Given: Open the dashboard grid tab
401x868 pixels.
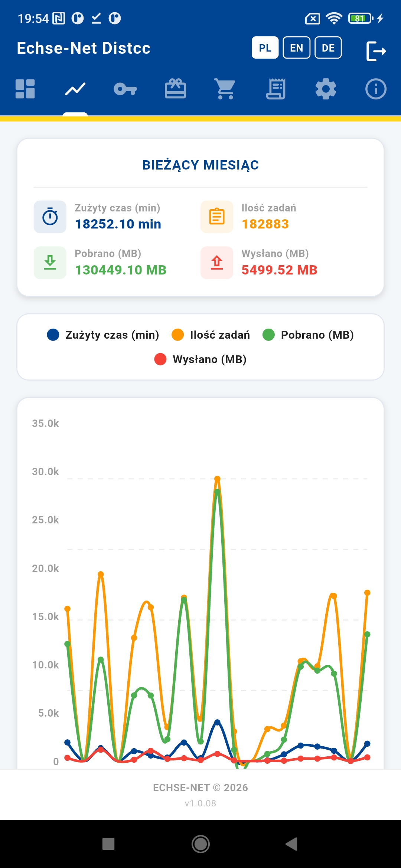Looking at the screenshot, I should 25,89.
